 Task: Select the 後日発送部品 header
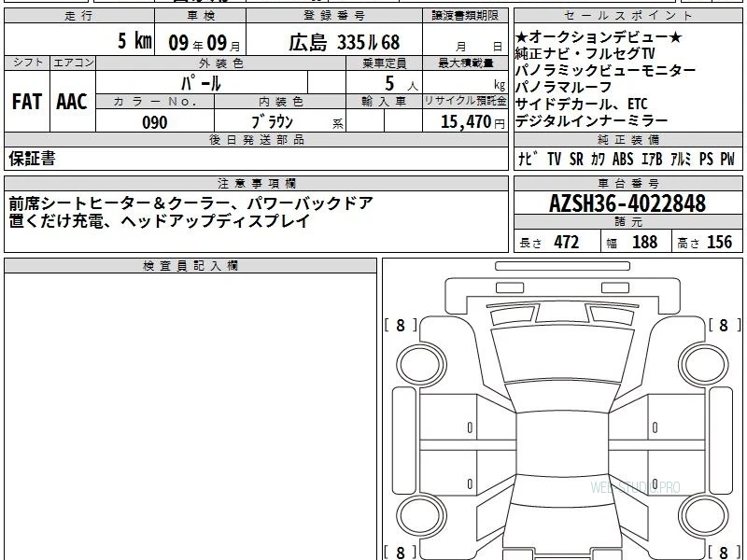(256, 140)
